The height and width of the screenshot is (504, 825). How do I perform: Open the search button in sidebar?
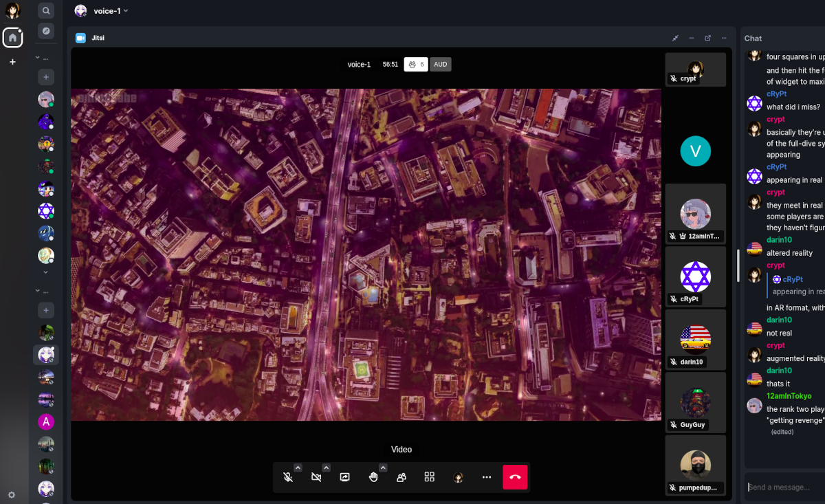46,11
